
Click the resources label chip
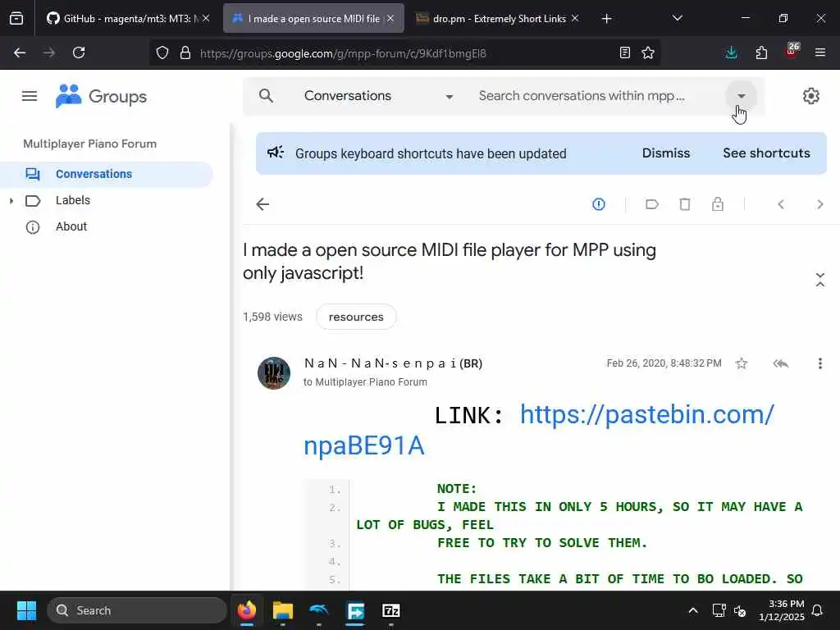[356, 317]
